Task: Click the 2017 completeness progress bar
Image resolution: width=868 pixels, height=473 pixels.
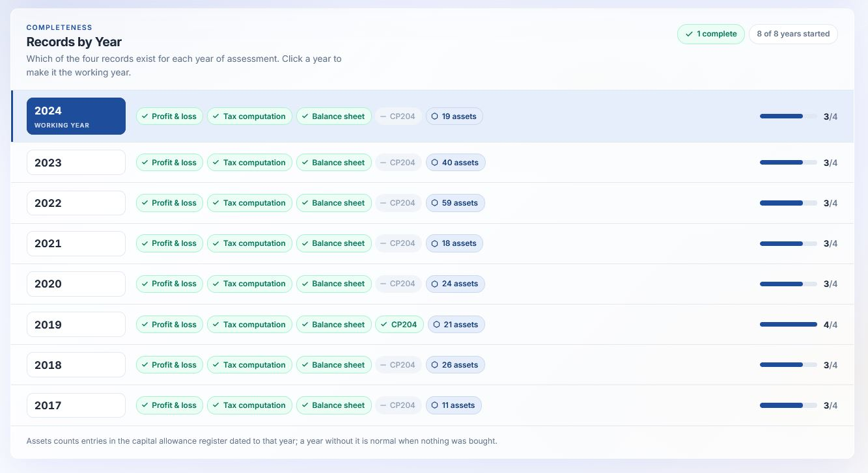Action: [789, 405]
